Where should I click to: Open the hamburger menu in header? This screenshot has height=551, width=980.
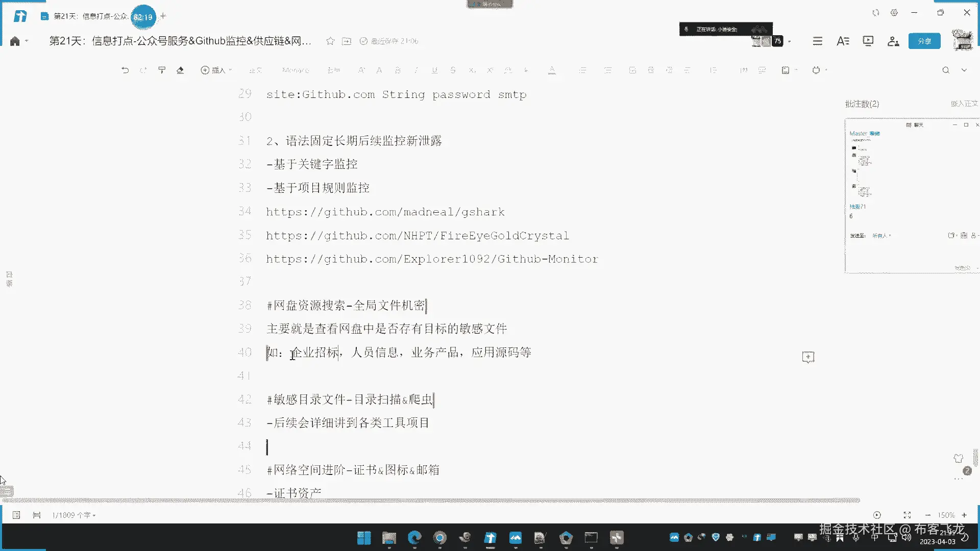click(818, 41)
